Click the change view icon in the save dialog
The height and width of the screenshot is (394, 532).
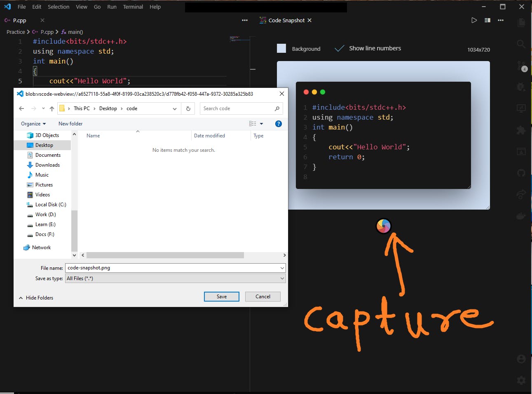click(x=253, y=124)
